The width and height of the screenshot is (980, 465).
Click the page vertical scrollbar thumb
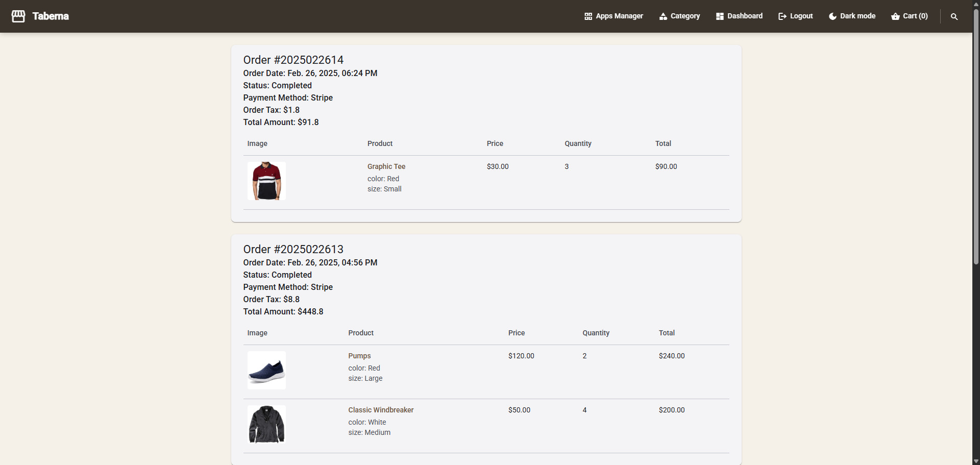coord(976,136)
